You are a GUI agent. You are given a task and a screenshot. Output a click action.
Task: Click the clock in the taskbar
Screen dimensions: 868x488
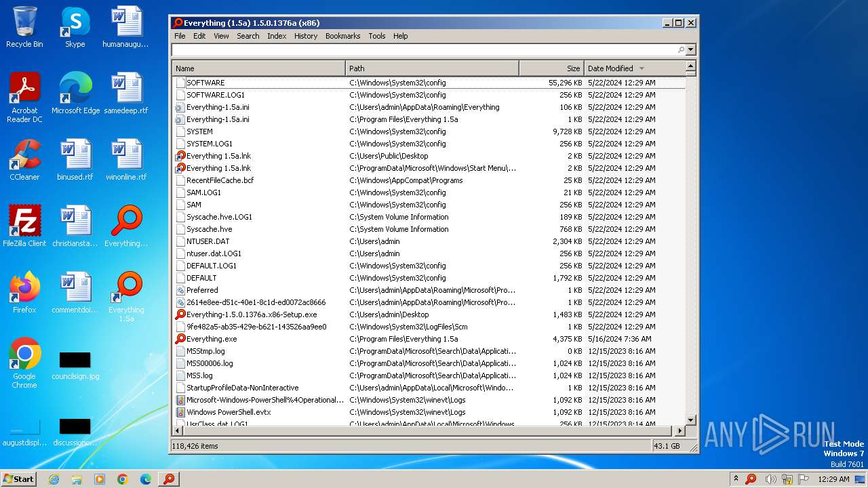pyautogui.click(x=833, y=479)
